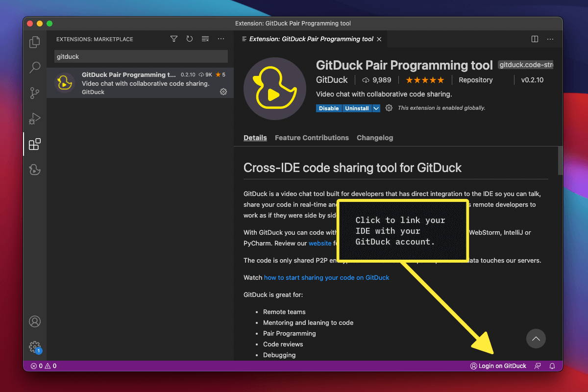Click the large GitDuck extension logo
The height and width of the screenshot is (392, 588).
pyautogui.click(x=274, y=90)
